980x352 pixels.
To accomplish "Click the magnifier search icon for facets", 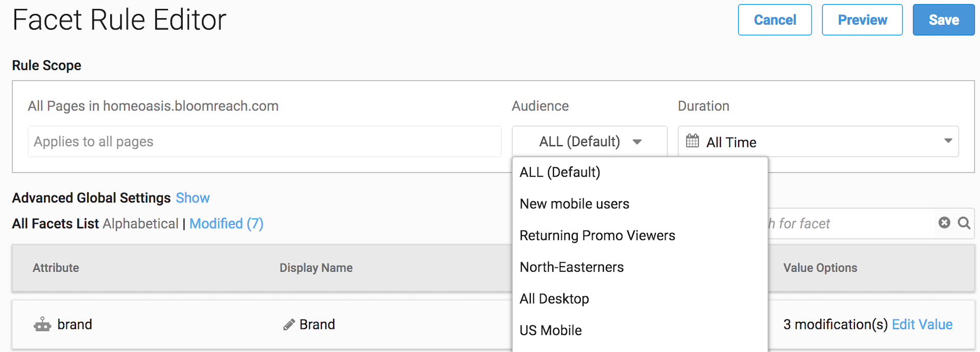I will pyautogui.click(x=964, y=223).
